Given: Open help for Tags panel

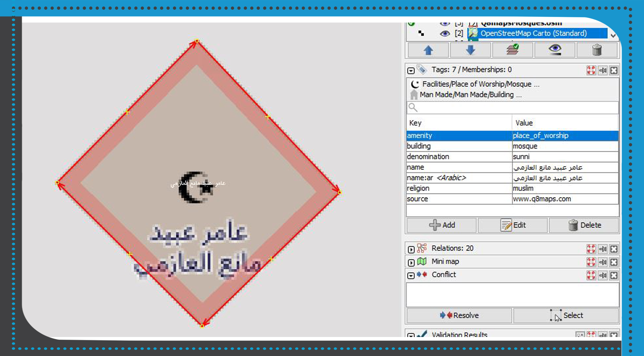Looking at the screenshot, I should pos(591,70).
